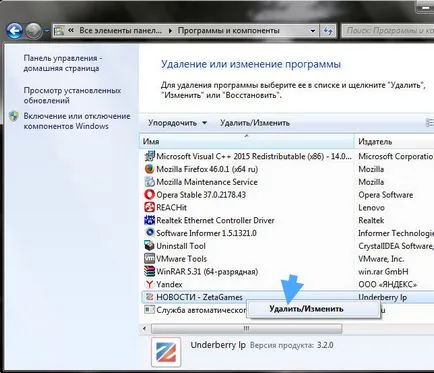Click toolbar button 'Удалить/Изменить'
Screen dimensions: 434x373
click(255, 123)
